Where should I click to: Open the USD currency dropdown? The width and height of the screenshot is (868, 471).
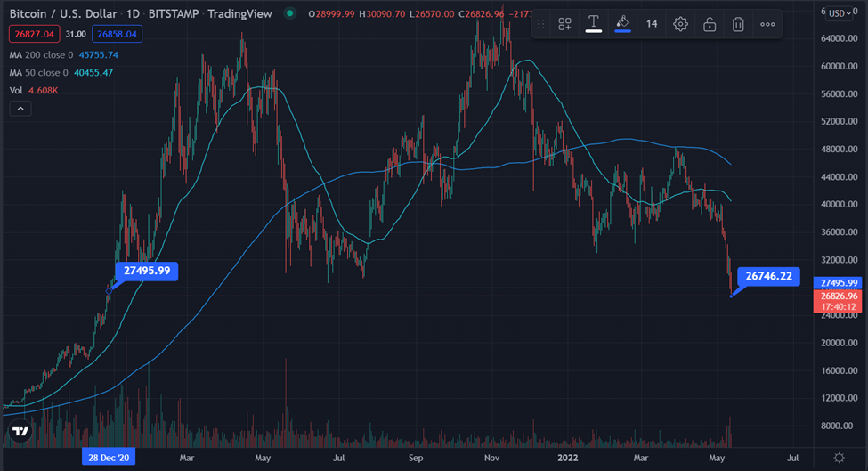(x=840, y=13)
